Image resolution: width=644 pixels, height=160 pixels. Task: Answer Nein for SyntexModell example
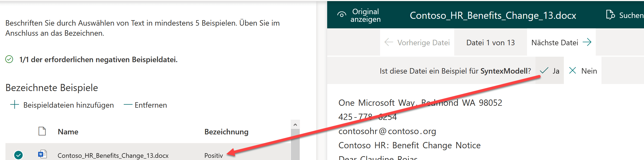(x=583, y=71)
